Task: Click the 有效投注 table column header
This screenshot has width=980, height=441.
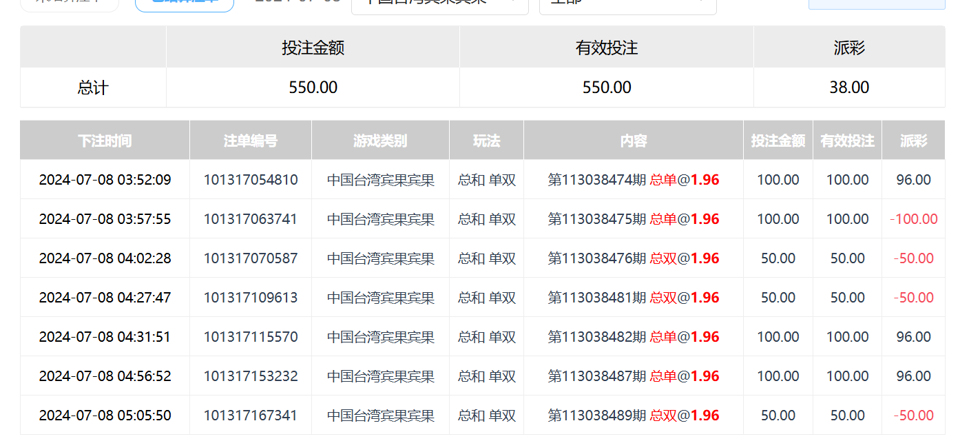Action: click(x=847, y=141)
